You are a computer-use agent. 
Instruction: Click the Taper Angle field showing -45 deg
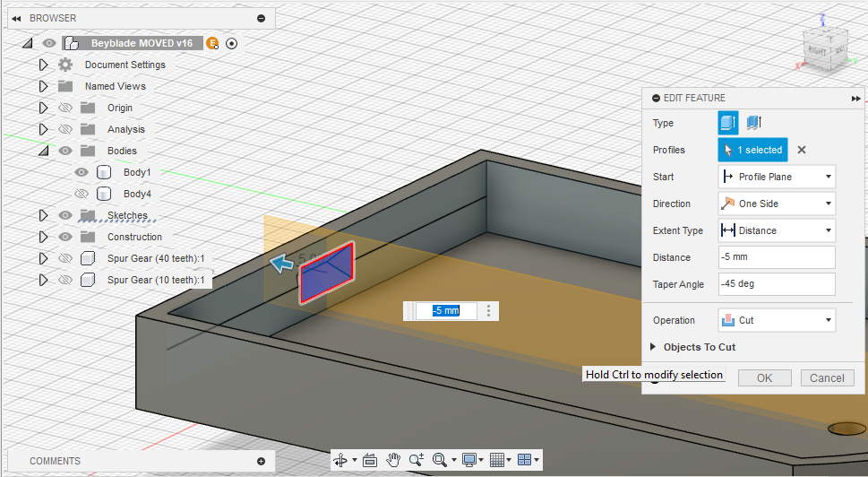(x=778, y=283)
